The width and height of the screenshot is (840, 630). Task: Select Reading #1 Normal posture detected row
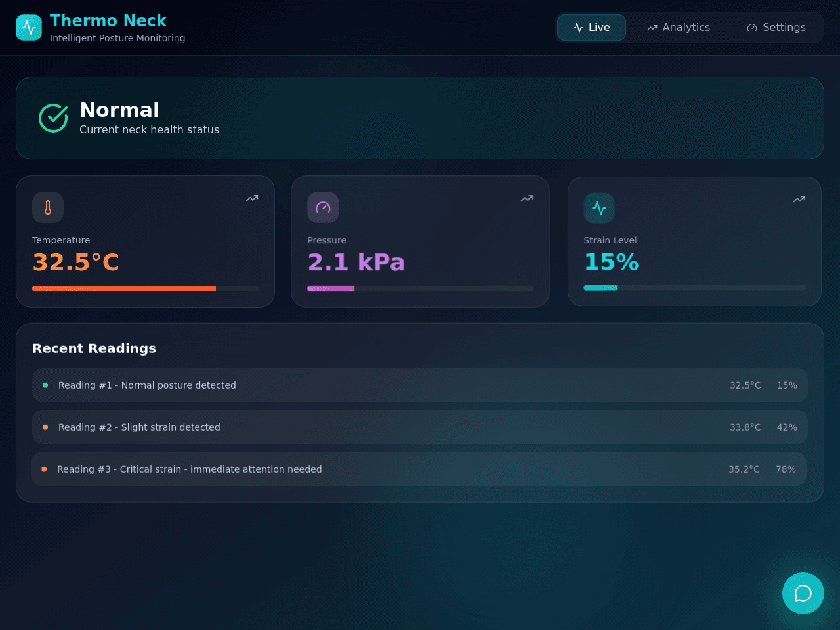(x=420, y=385)
